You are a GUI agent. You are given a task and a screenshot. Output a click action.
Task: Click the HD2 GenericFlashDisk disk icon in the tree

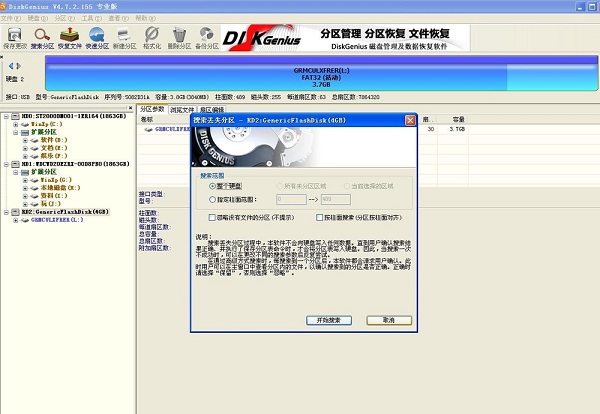(15, 212)
